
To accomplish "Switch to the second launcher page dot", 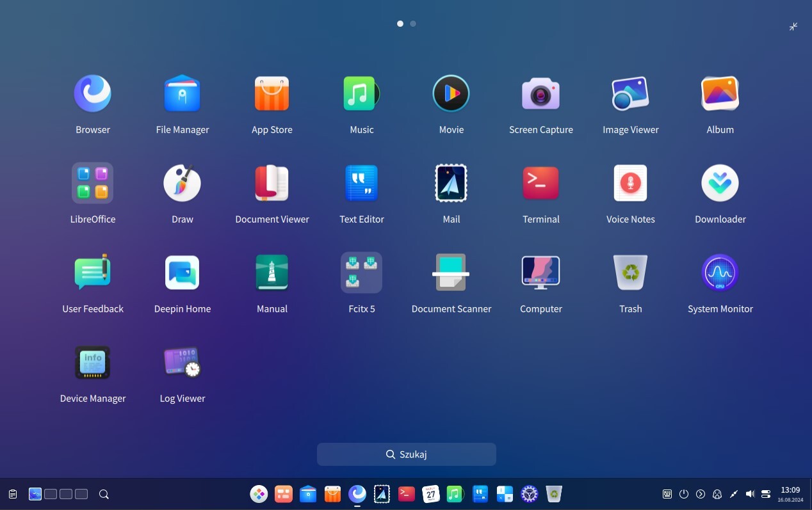I will (x=413, y=24).
